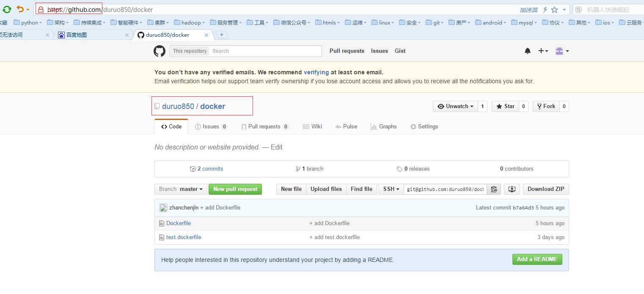Close the duruo850/docker browser tab
The width and height of the screenshot is (644, 294).
click(x=206, y=35)
